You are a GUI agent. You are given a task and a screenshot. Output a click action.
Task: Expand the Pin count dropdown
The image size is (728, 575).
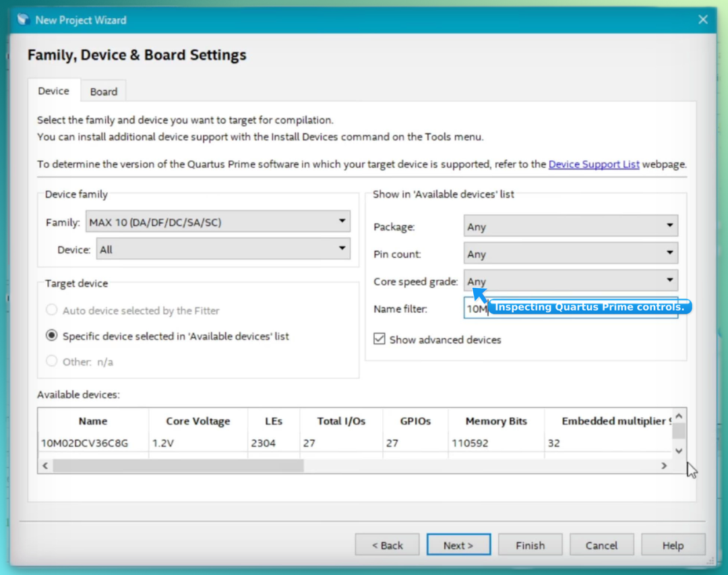tap(571, 253)
